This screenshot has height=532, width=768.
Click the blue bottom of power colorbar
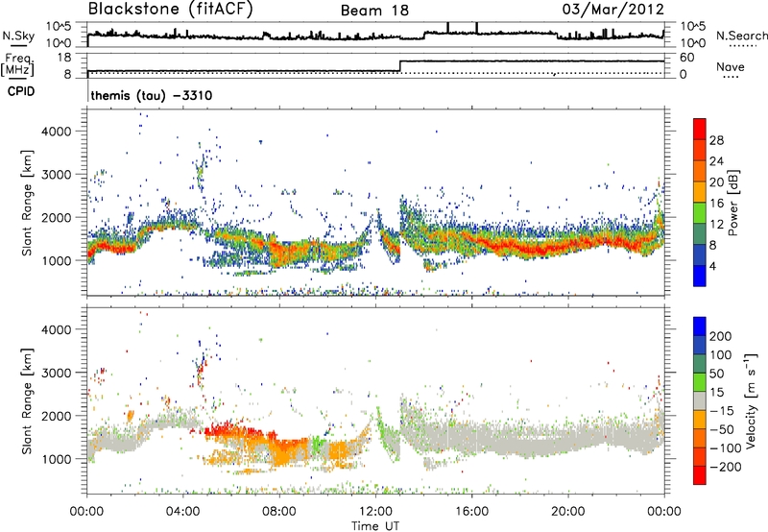tap(700, 276)
